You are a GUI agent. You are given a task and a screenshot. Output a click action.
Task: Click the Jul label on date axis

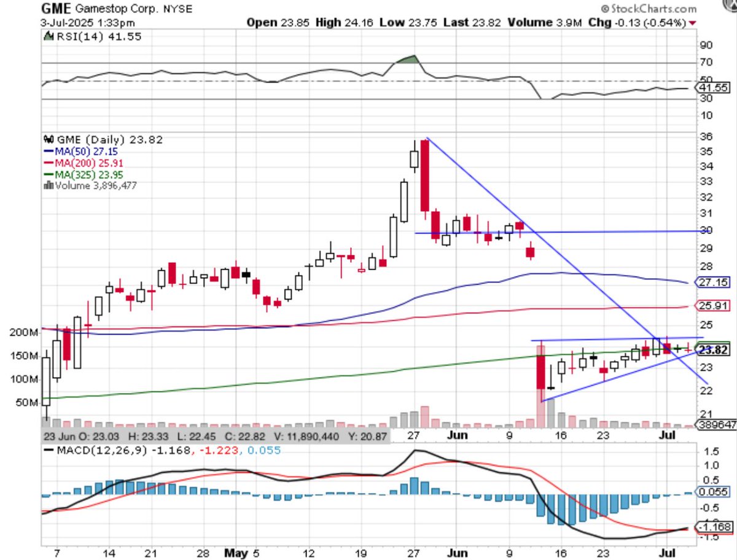[667, 554]
